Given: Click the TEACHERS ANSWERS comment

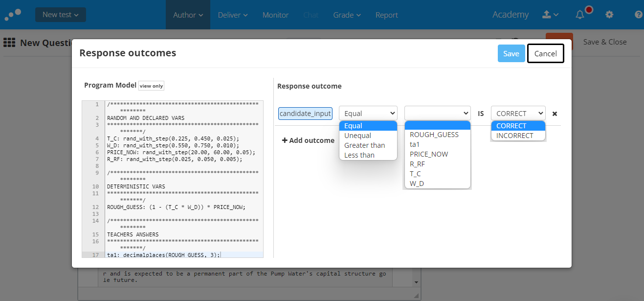Looking at the screenshot, I should [133, 234].
